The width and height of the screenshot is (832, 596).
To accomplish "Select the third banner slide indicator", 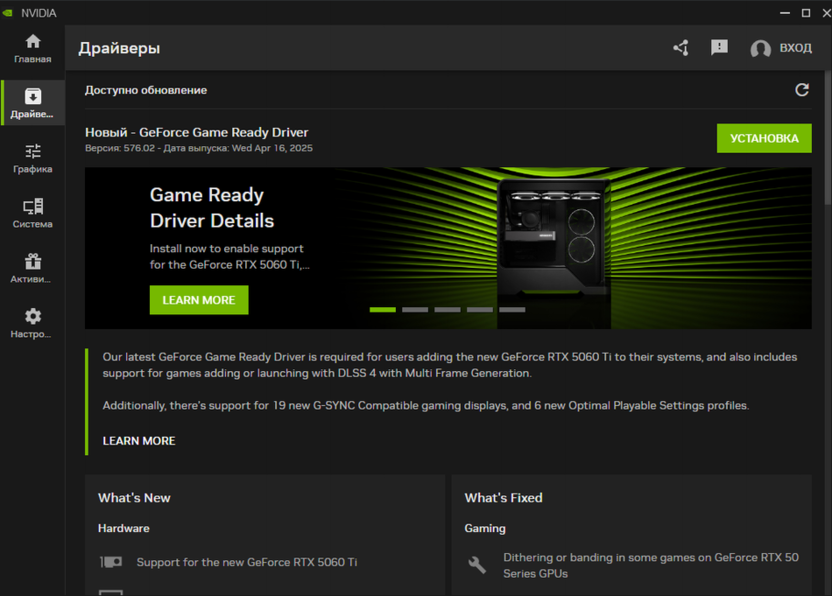I will point(447,309).
